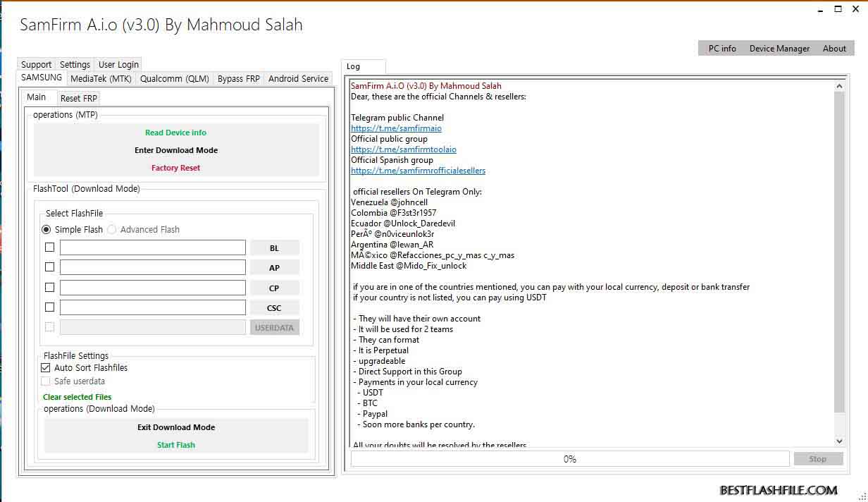The width and height of the screenshot is (868, 502).
Task: Click the Stop button
Action: (818, 459)
